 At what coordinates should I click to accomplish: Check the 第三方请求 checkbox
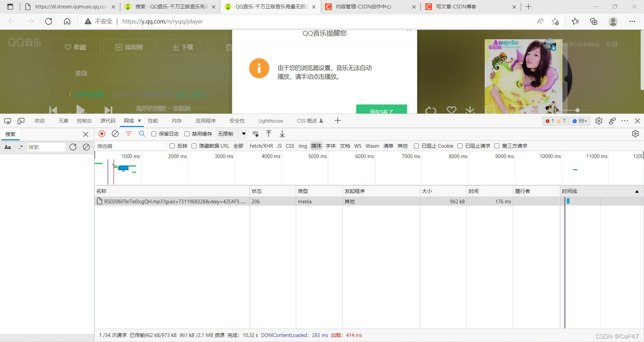coord(497,146)
